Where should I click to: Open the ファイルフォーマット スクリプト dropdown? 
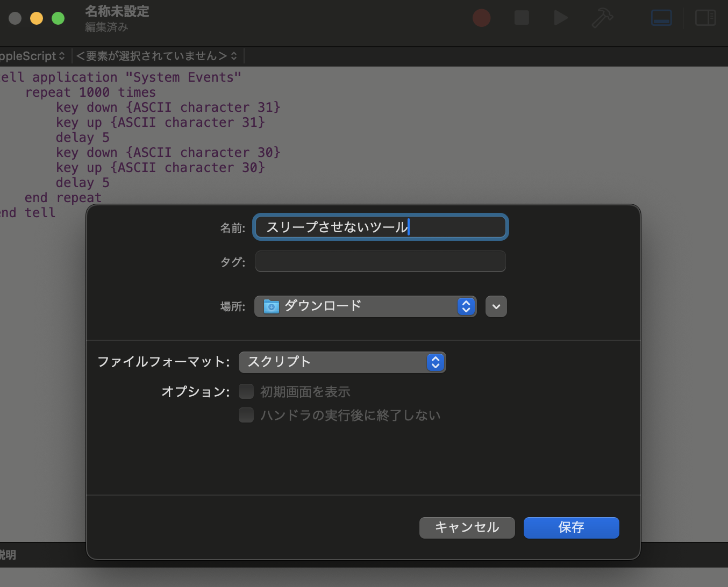pyautogui.click(x=342, y=362)
